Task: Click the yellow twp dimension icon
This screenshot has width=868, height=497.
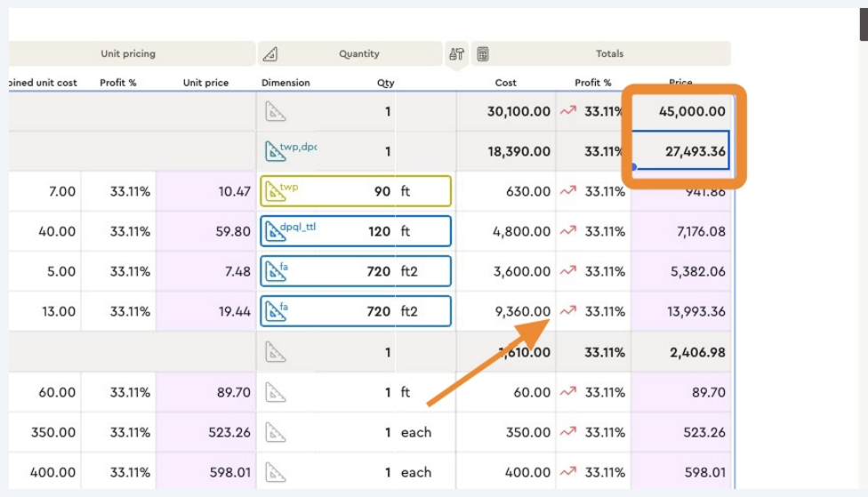Action: click(276, 191)
